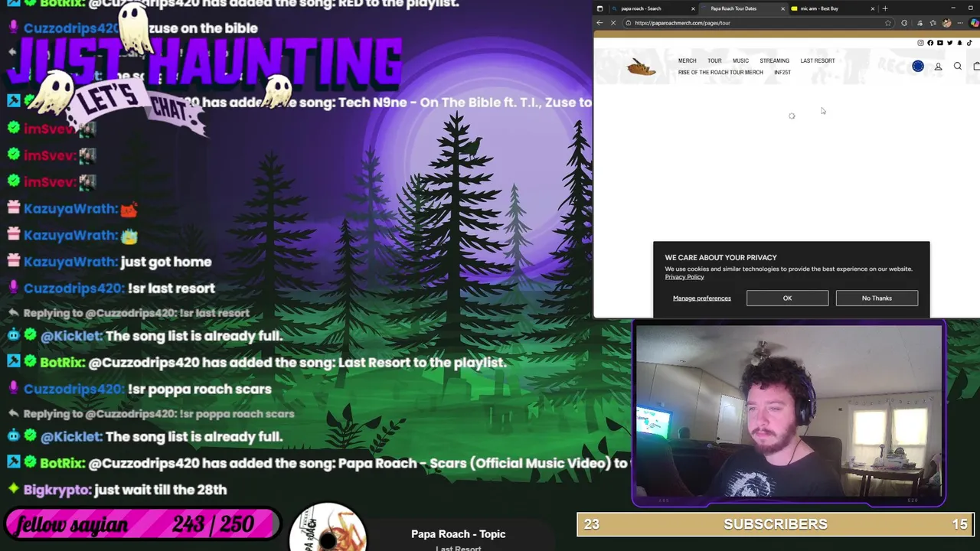
Task: Click the favorite star in address bar
Action: point(888,23)
